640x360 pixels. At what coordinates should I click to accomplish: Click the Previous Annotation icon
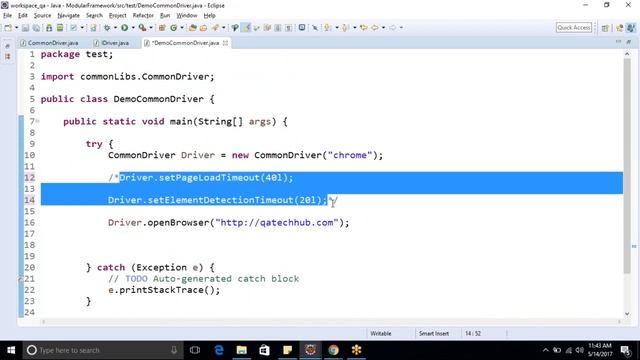point(345,28)
